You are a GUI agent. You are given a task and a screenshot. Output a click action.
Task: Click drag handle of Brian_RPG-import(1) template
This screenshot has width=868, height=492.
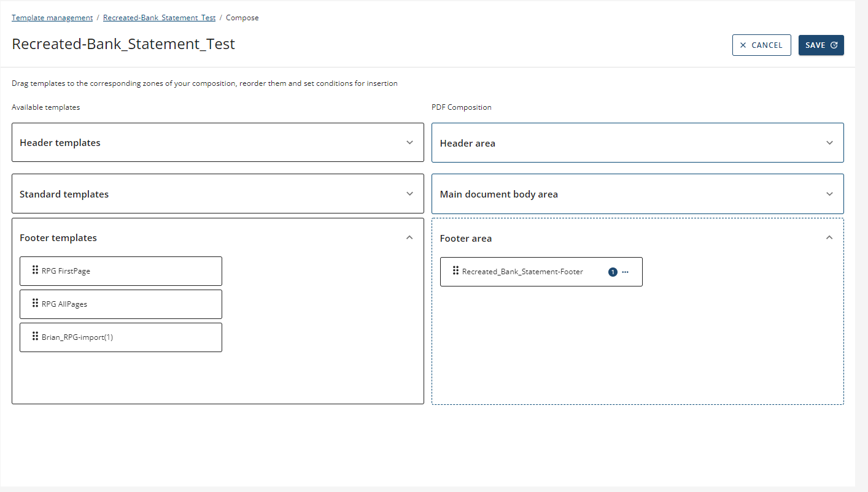coord(36,336)
